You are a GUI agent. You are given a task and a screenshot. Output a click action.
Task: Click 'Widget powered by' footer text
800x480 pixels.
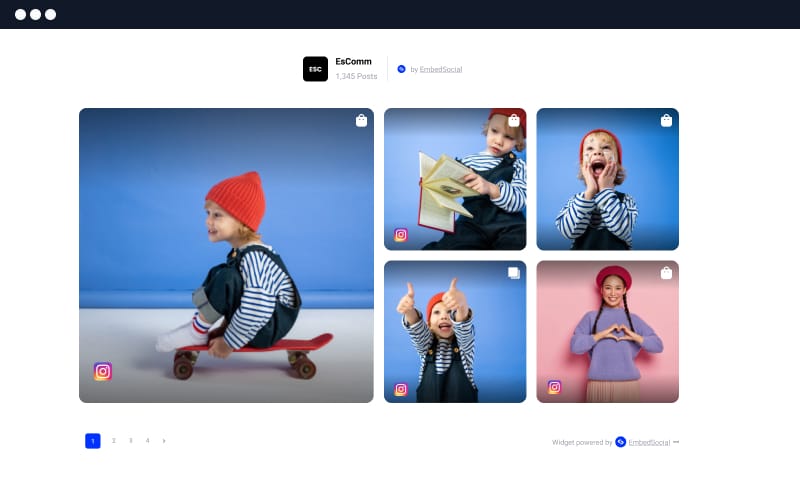click(x=582, y=442)
